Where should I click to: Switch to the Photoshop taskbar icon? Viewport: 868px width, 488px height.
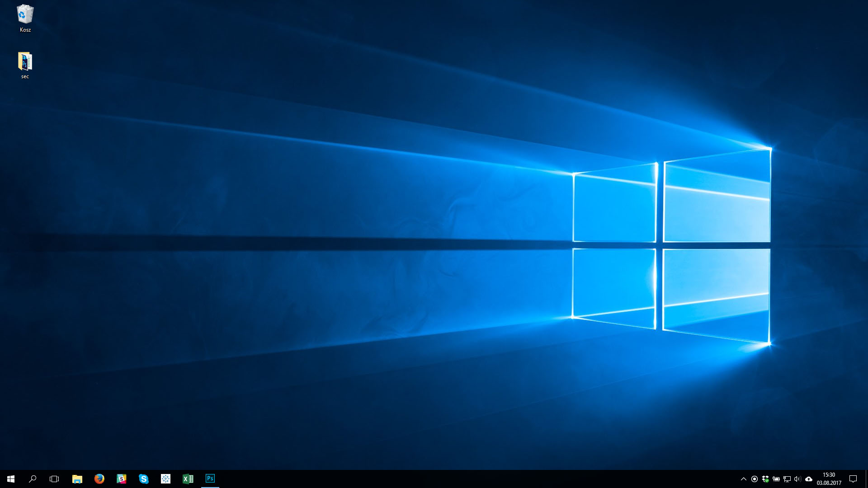(210, 479)
